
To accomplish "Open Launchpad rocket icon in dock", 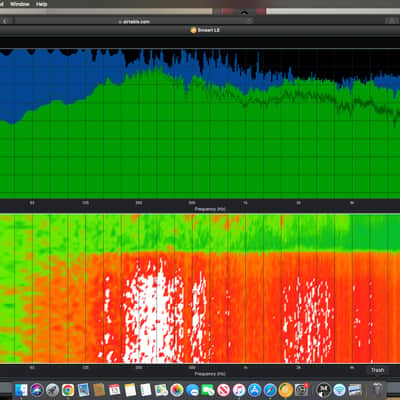I will click(x=52, y=389).
